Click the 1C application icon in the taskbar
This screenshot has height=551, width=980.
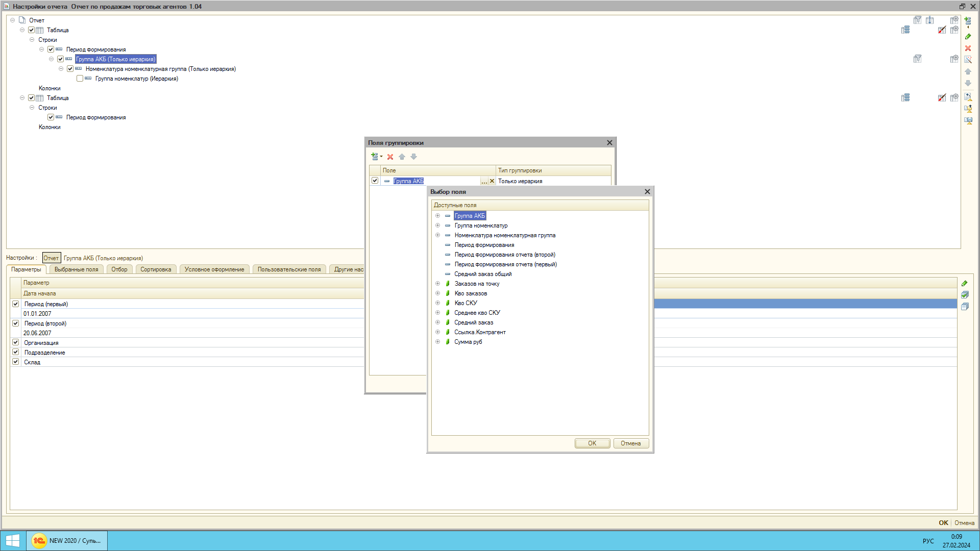point(39,541)
